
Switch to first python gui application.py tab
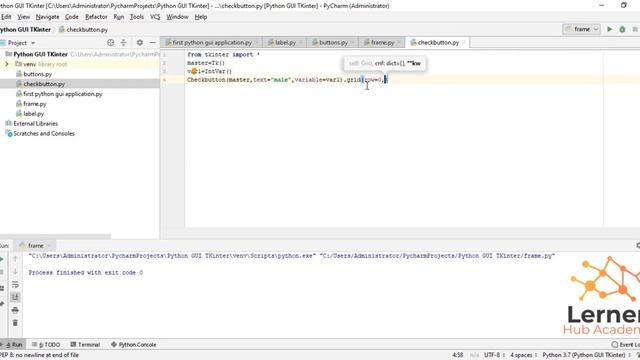pos(211,42)
